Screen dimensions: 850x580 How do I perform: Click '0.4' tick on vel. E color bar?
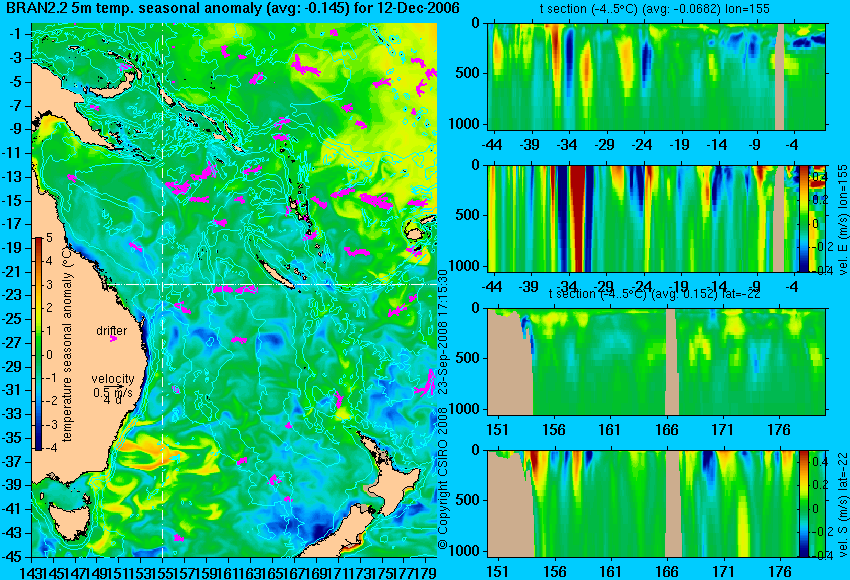pos(819,177)
